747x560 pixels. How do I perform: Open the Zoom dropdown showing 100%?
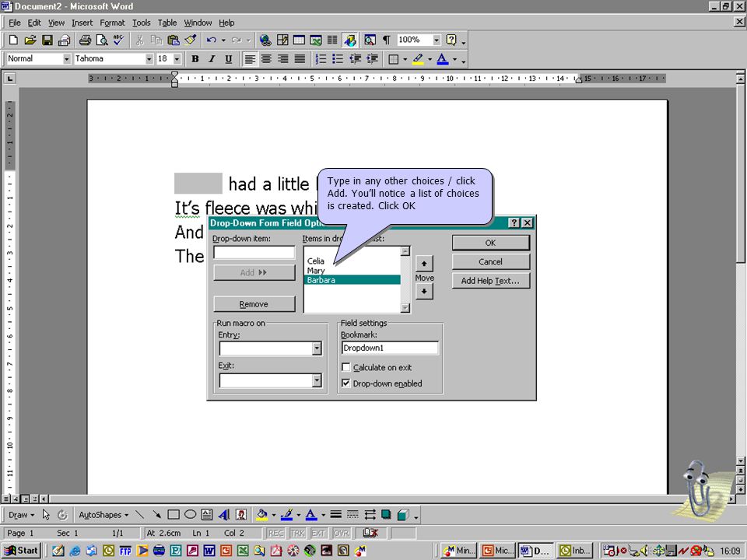pos(437,40)
